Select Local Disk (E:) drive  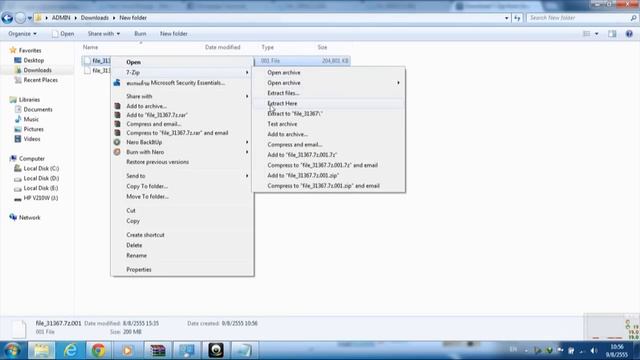click(x=41, y=188)
